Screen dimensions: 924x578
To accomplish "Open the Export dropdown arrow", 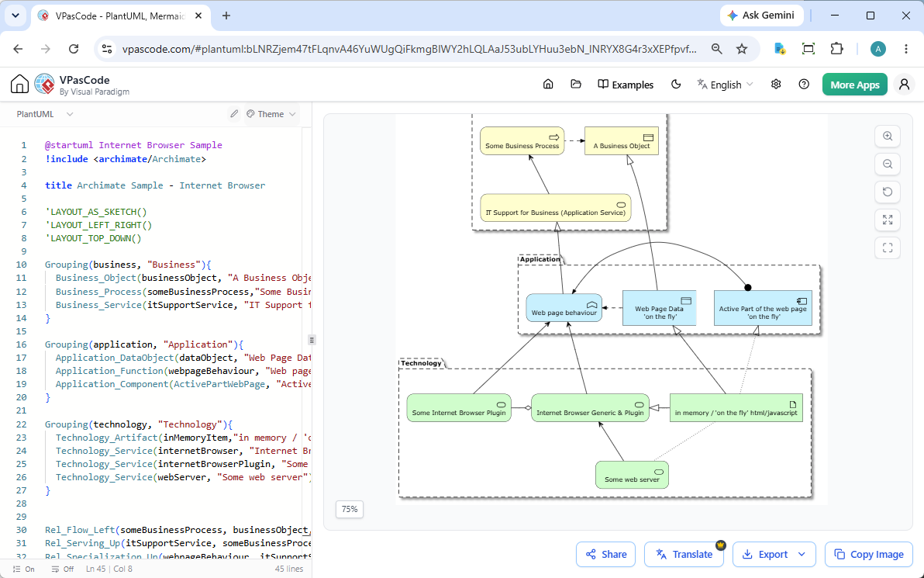I will (802, 554).
